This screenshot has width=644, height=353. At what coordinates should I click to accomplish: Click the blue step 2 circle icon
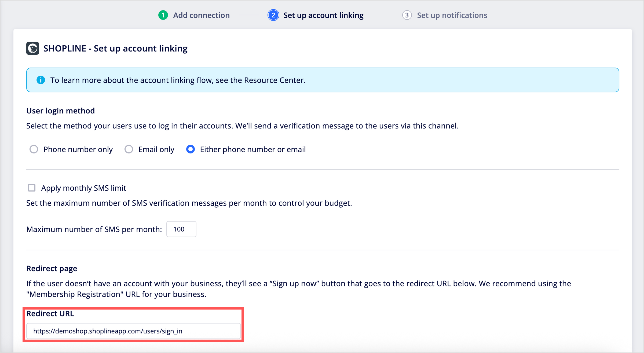(273, 15)
